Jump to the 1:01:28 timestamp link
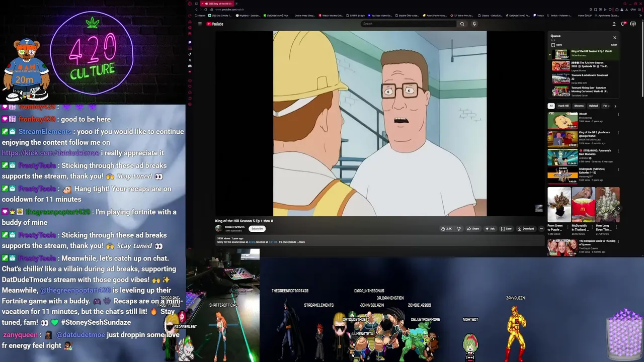 [x=273, y=242]
